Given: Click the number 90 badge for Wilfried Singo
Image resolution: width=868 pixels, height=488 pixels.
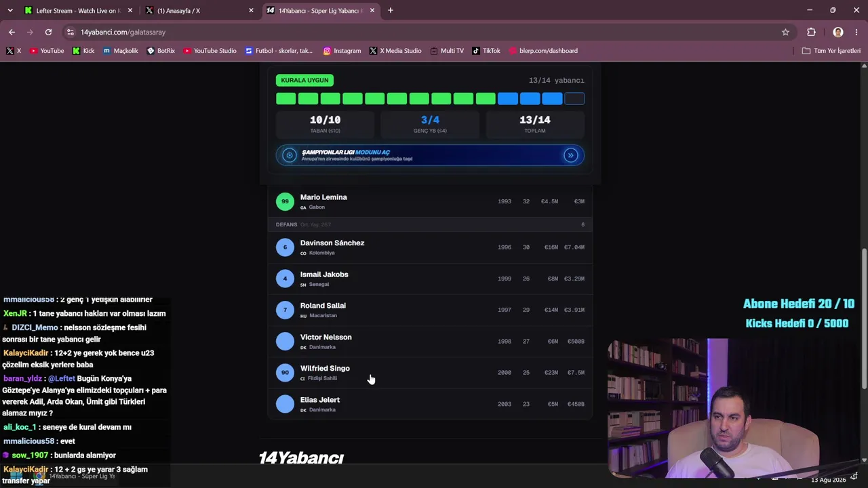Looking at the screenshot, I should [x=285, y=373].
